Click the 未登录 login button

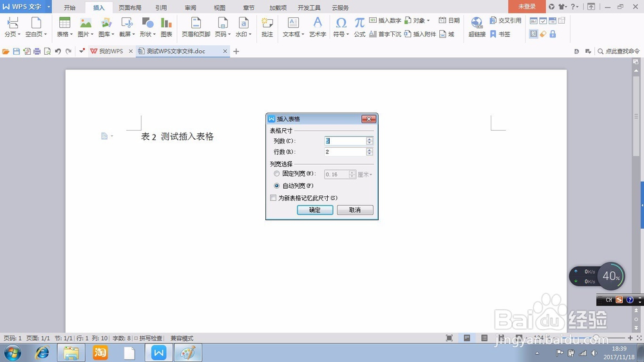(527, 6)
